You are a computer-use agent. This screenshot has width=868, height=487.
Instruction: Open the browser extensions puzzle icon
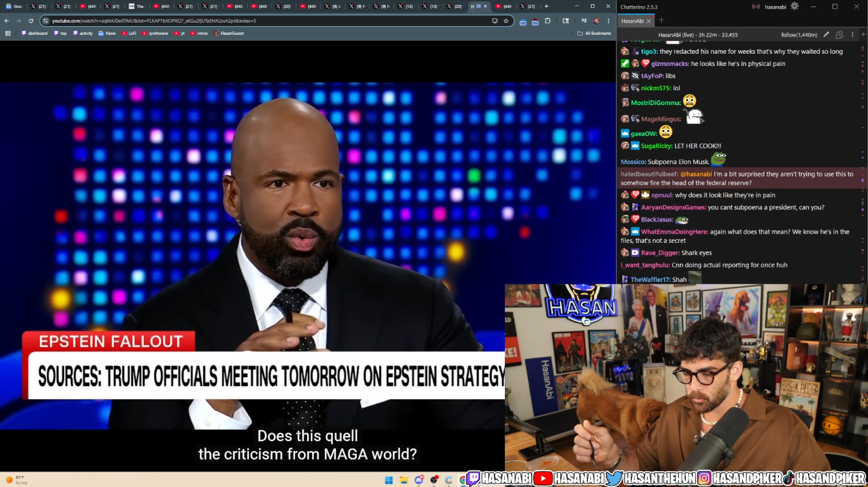(x=548, y=21)
